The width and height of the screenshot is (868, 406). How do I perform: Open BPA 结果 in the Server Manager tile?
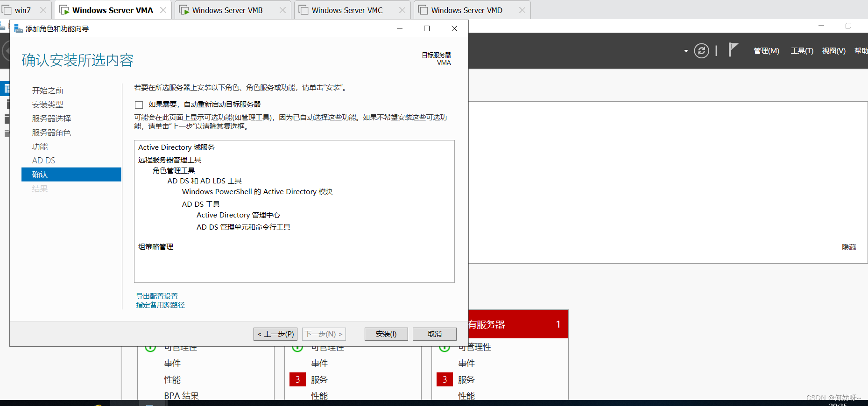point(181,396)
